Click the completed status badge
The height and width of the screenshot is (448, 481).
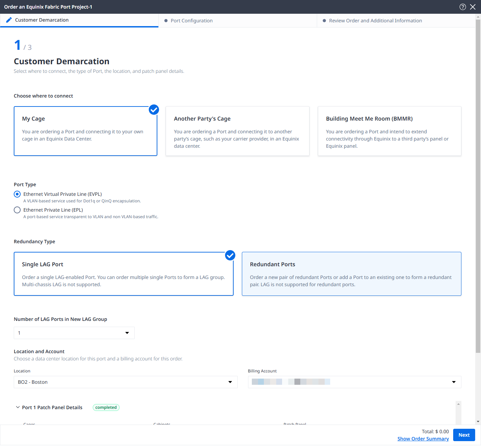pyautogui.click(x=106, y=407)
